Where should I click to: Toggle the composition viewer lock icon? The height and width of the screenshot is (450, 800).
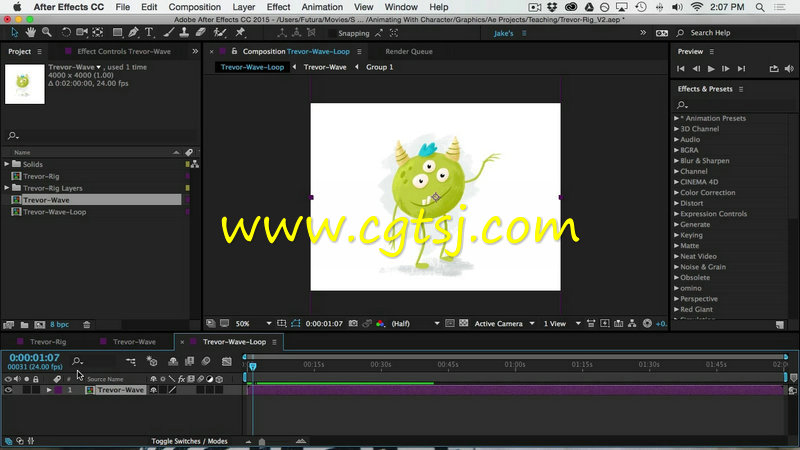pos(234,52)
